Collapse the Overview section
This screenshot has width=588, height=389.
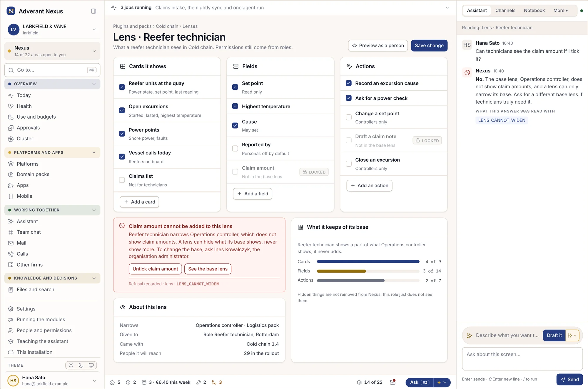[x=52, y=84]
